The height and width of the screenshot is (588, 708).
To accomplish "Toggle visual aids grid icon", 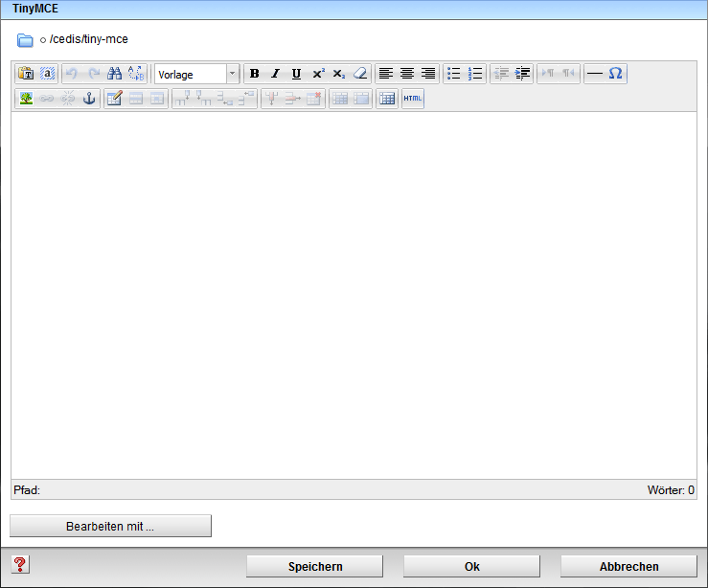I will pos(387,99).
